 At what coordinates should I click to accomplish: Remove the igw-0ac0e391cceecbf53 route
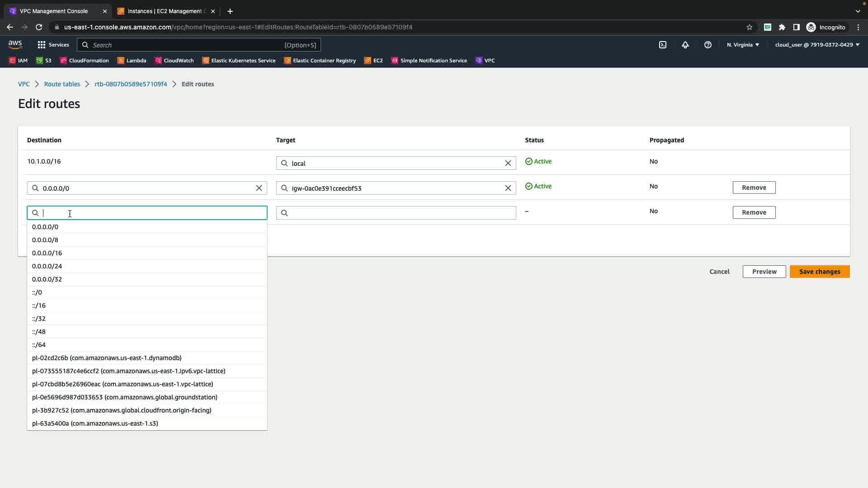click(754, 188)
